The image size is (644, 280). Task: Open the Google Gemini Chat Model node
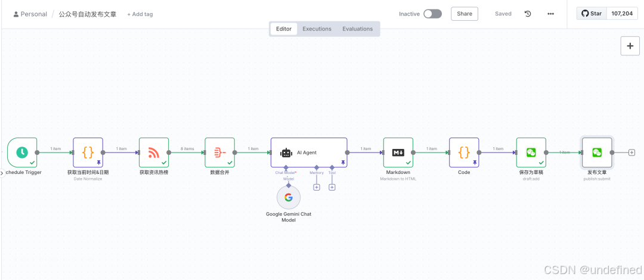(289, 197)
